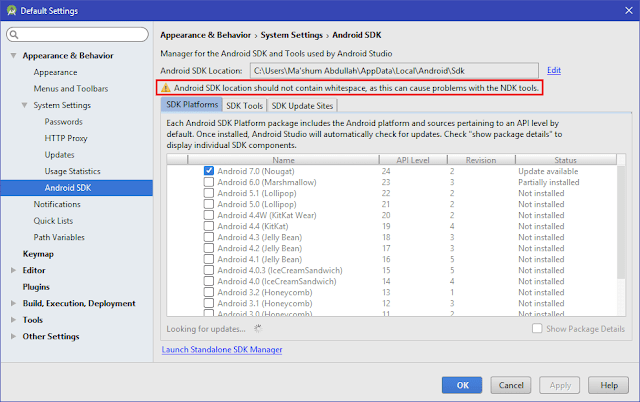The image size is (640, 402).
Task: Sort by API Level column header
Action: click(x=413, y=160)
